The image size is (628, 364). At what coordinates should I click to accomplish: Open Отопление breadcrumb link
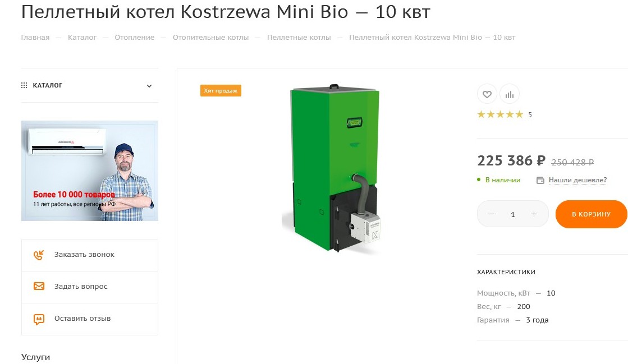pyautogui.click(x=135, y=38)
